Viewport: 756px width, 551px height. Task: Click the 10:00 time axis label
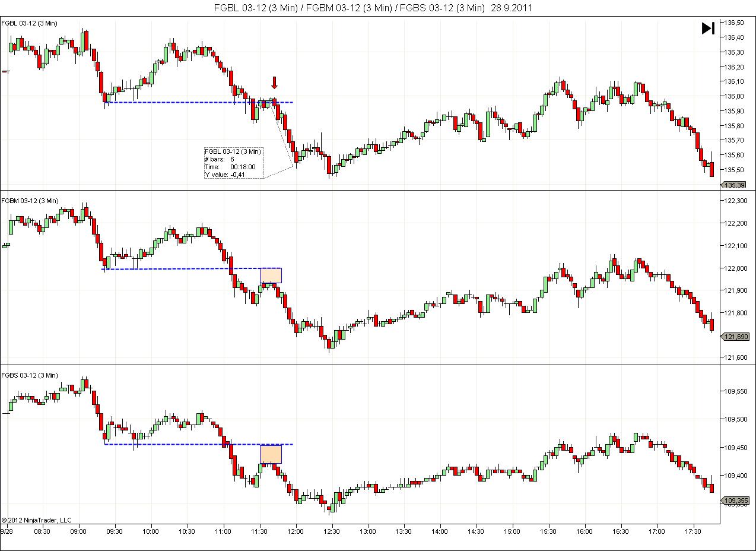tap(151, 531)
